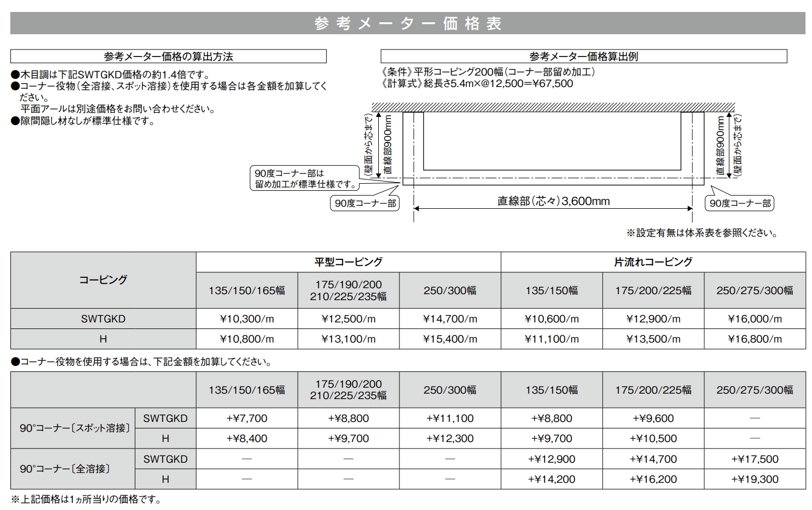This screenshot has width=812, height=510.
Task: Select the ¥12,500/m price cell
Action: point(348,319)
